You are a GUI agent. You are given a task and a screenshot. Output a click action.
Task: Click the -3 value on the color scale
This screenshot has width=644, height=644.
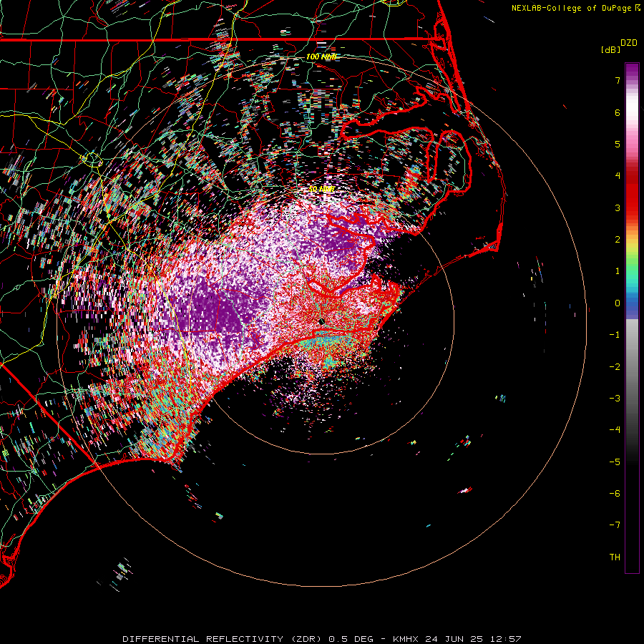615,399
